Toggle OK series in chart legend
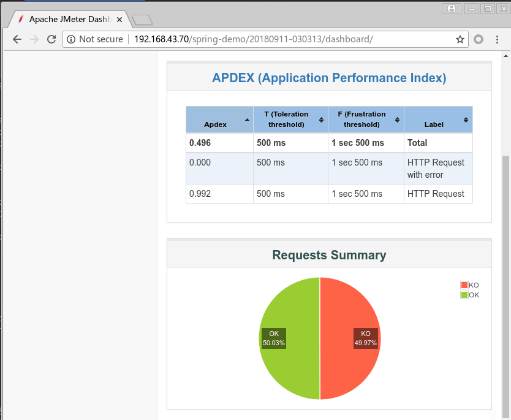Screen dimensions: 511x420 coord(469,295)
